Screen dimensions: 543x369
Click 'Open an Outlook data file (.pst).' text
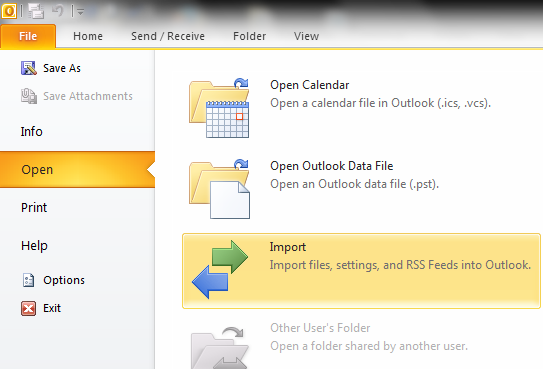coord(355,184)
